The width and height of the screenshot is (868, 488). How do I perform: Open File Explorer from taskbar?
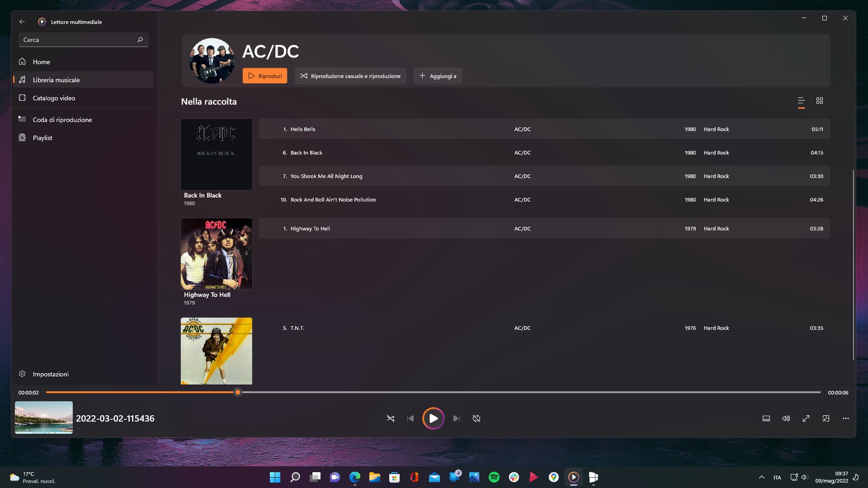375,477
